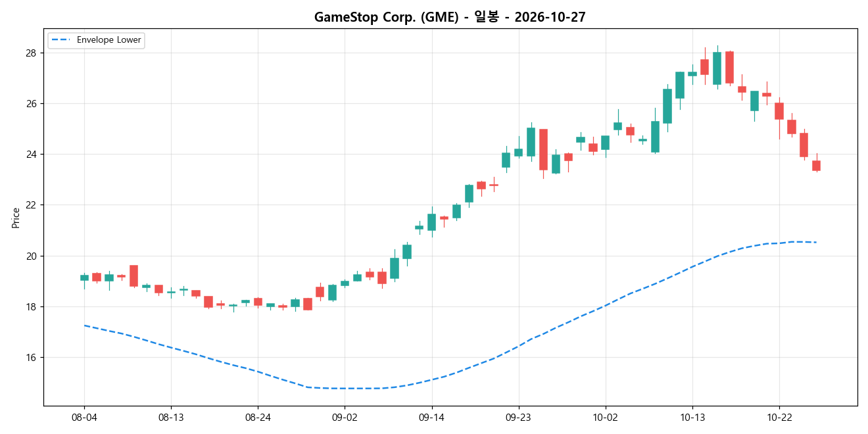Screen dimensions: 868x434
Task: Click the Price y-axis label
Action: tap(16, 218)
